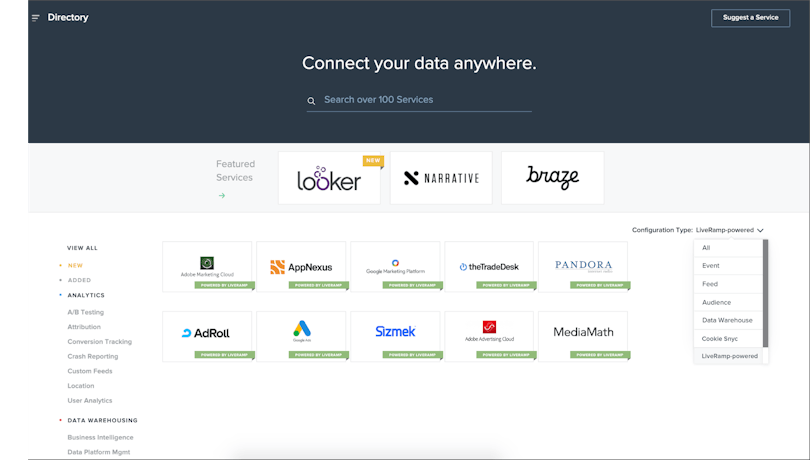Screen dimensions: 810x460
Task: Filter by New category
Action: [75, 266]
